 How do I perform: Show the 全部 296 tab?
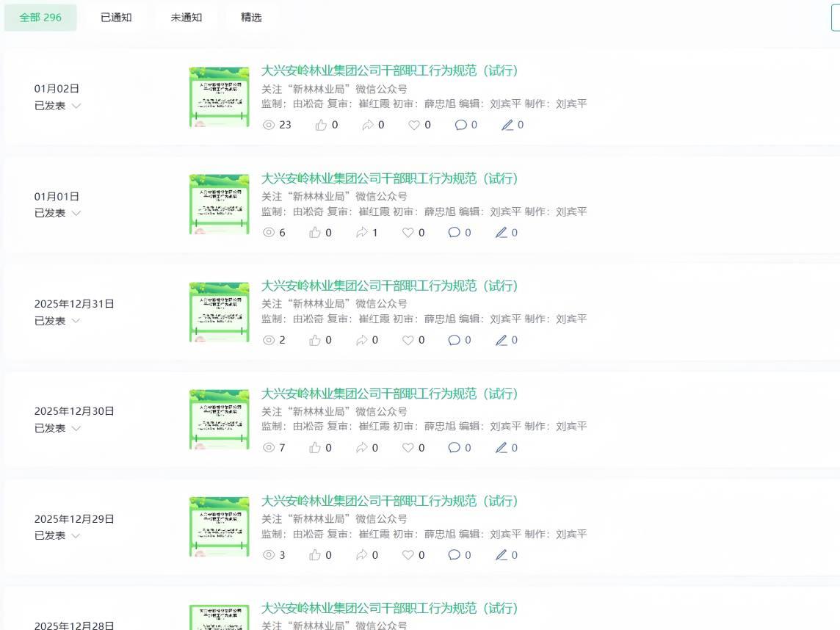click(x=40, y=18)
